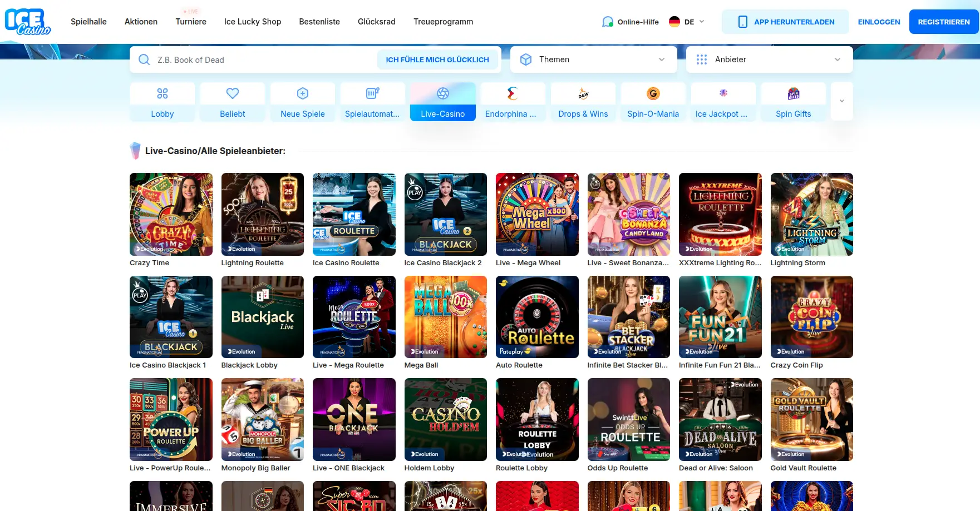Open the Turniere menu
The width and height of the screenshot is (980, 511).
pyautogui.click(x=191, y=22)
